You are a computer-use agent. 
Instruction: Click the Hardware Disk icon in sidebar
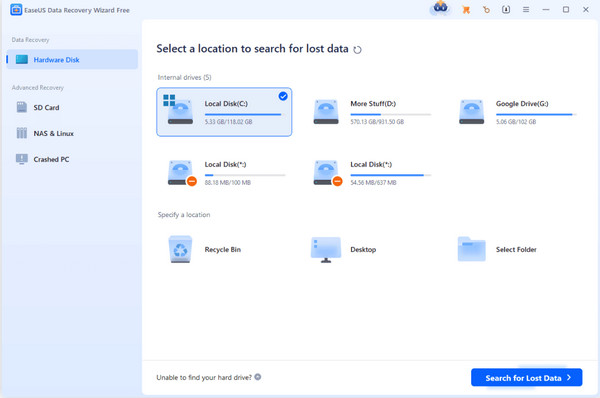pyautogui.click(x=22, y=59)
